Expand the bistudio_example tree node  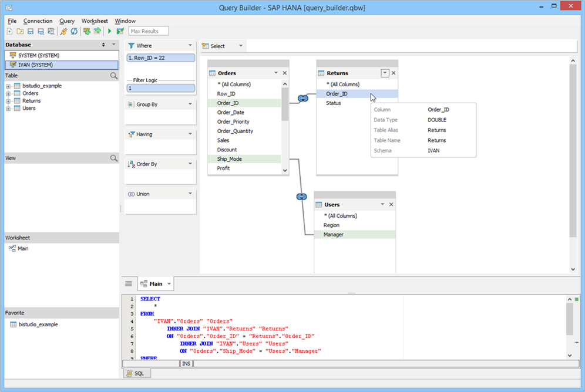(x=8, y=86)
